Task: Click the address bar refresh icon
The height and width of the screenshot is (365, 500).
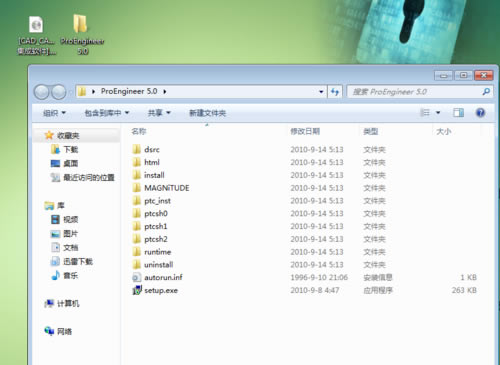Action: tap(335, 92)
